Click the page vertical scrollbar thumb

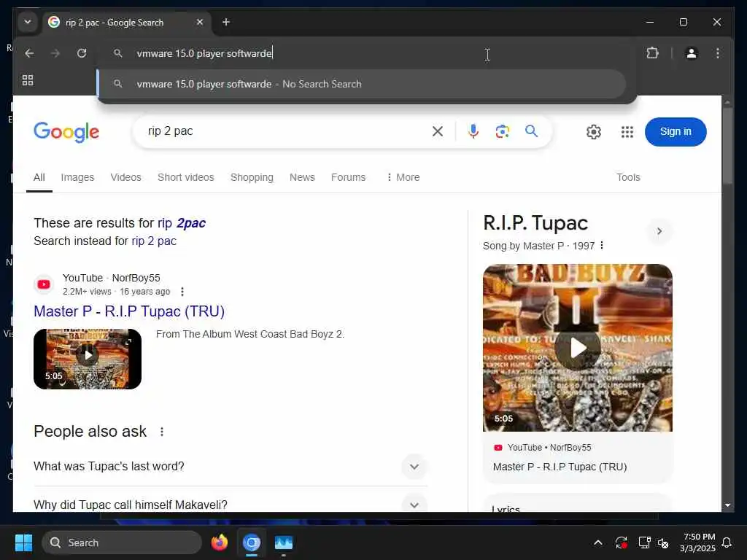click(727, 146)
